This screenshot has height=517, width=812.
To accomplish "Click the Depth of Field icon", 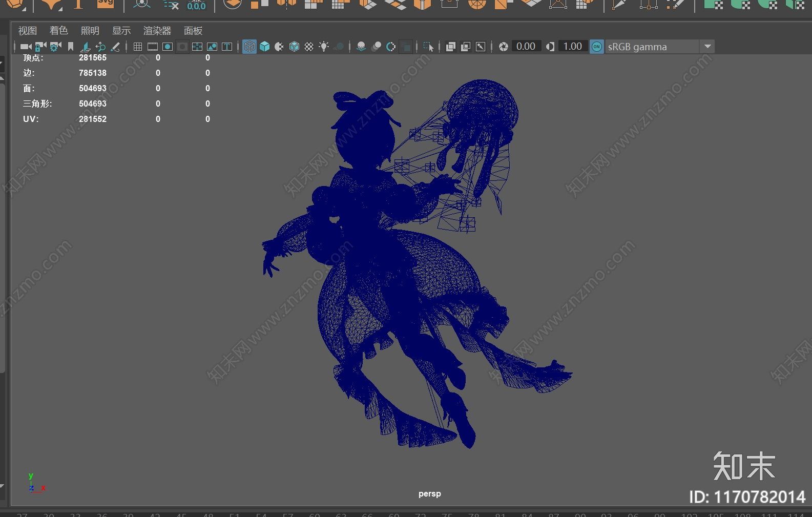I will pos(406,47).
